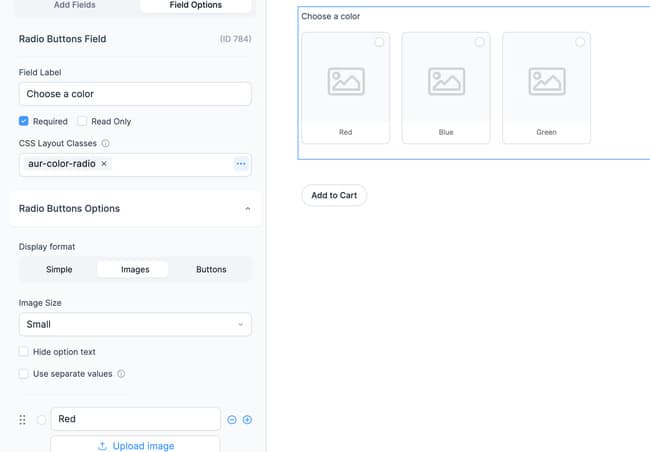
Task: Click the ID 784 field identifier
Action: coord(235,39)
